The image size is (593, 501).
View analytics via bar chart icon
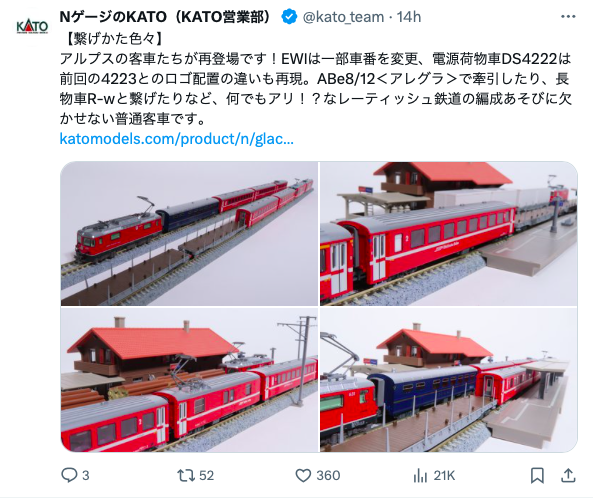click(x=420, y=475)
